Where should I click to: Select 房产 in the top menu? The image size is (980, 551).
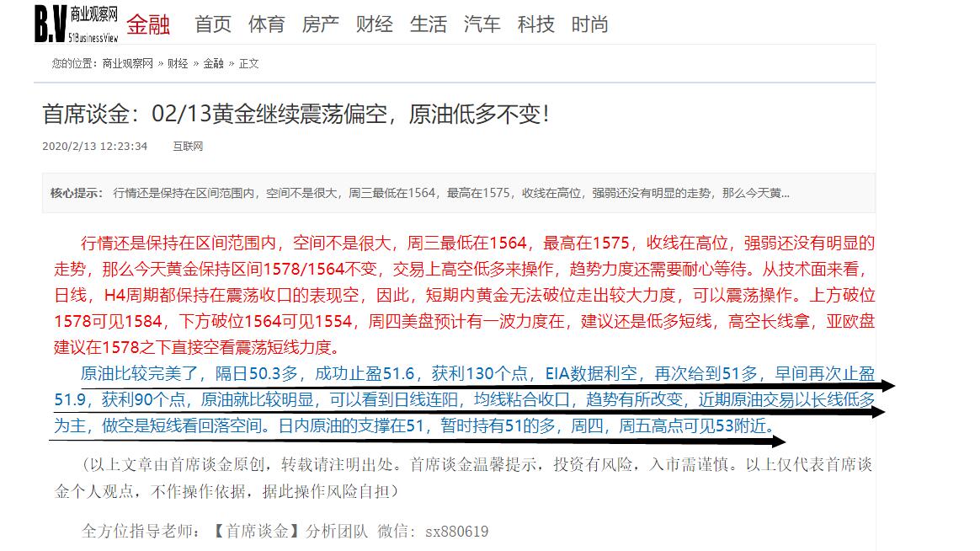pos(321,24)
